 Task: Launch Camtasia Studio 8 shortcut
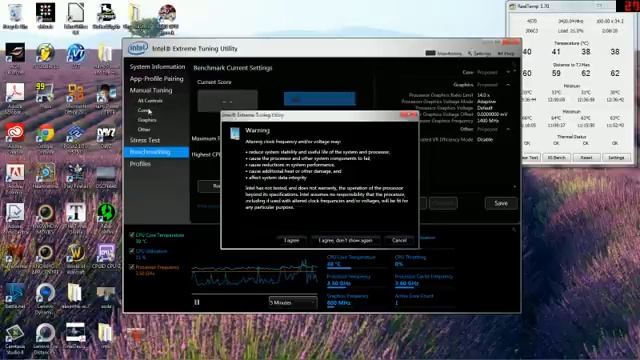pos(15,338)
